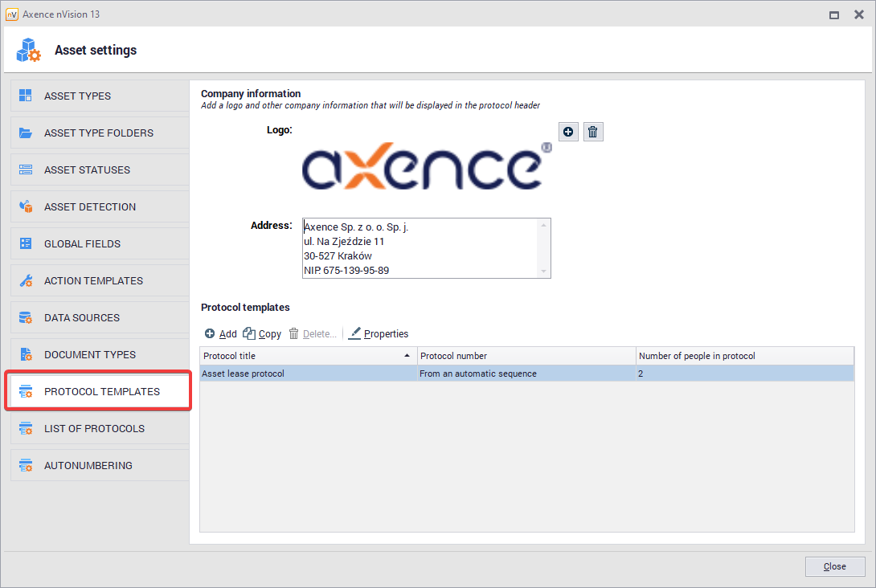Click the Document Types sidebar icon

[26, 355]
